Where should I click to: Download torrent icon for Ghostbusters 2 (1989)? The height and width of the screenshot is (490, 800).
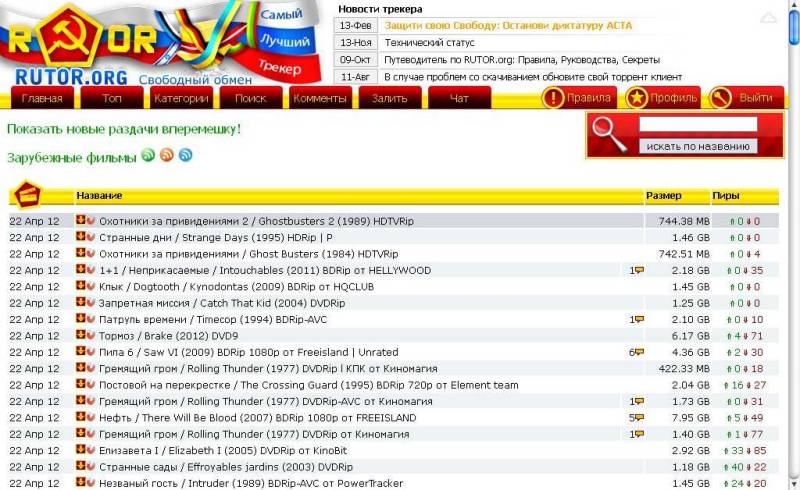[x=80, y=220]
